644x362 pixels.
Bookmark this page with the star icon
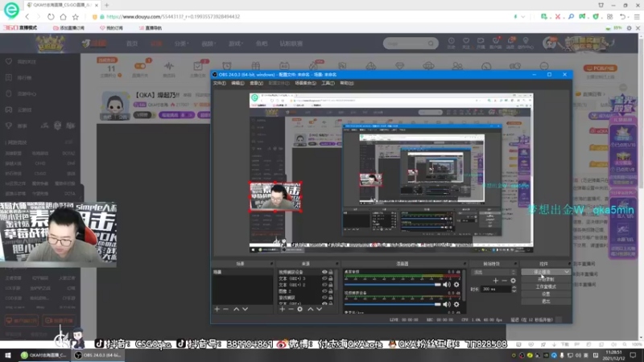click(76, 17)
